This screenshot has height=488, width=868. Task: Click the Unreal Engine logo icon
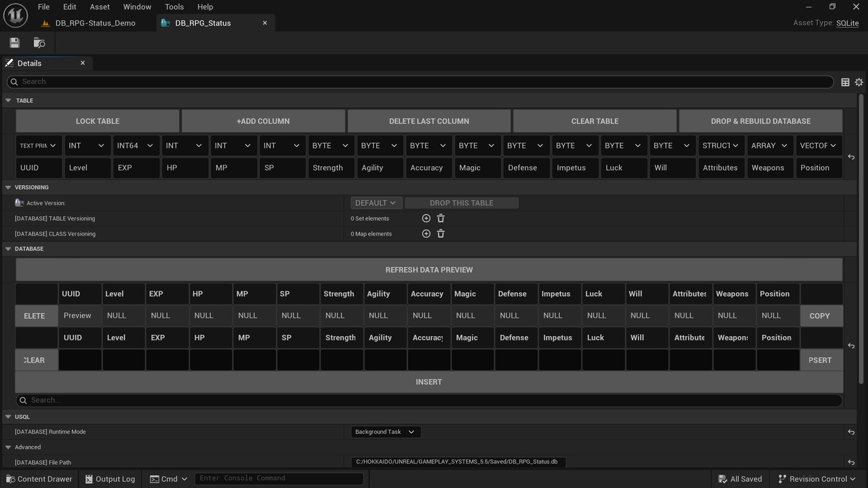(x=15, y=15)
